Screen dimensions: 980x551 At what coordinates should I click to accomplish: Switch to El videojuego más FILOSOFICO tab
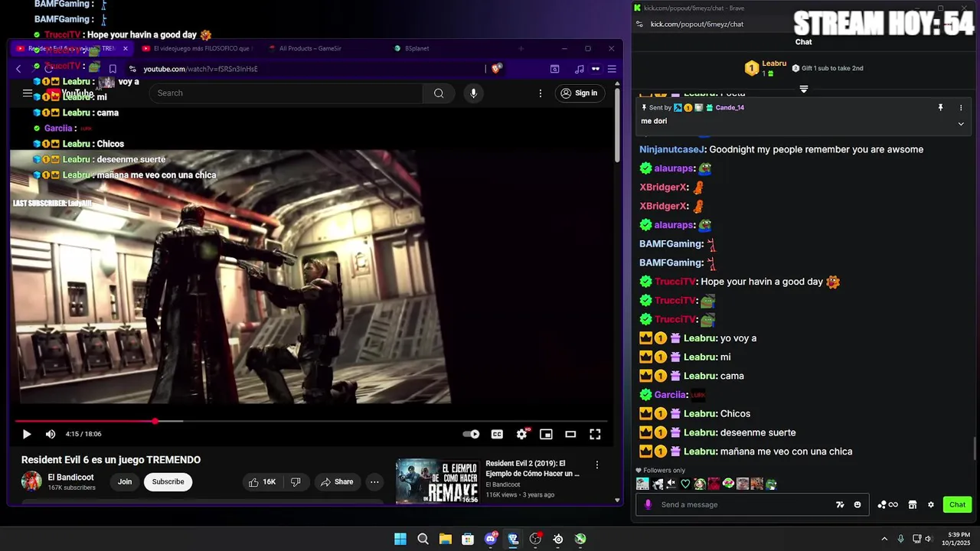point(198,48)
